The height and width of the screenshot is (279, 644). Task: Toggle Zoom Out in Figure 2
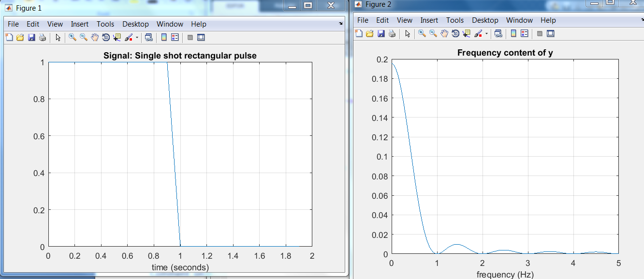coord(432,33)
